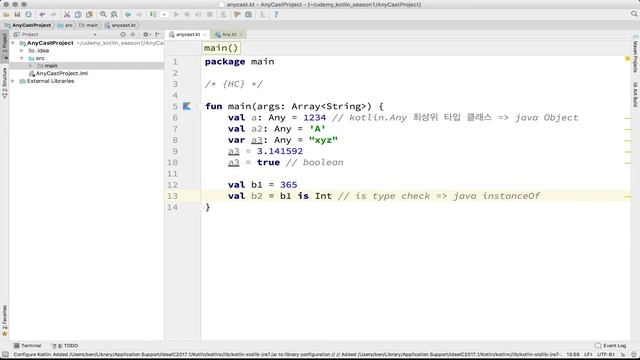Open Project panel settings gear
This screenshot has height=360, width=640.
click(x=147, y=35)
